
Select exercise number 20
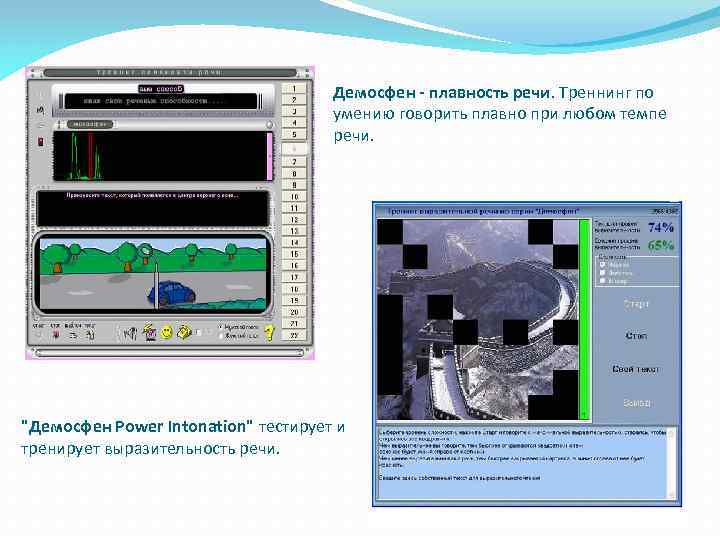pyautogui.click(x=294, y=312)
